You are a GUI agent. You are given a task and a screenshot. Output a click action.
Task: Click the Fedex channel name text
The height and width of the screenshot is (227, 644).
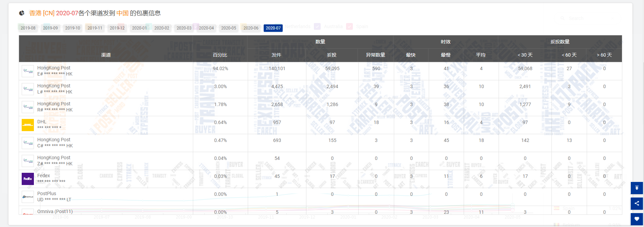[x=43, y=176]
